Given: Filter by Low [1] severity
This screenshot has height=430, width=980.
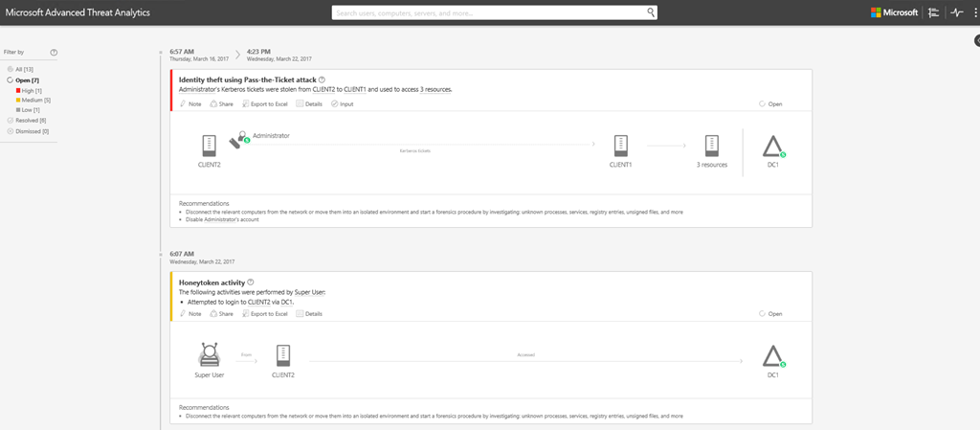Looking at the screenshot, I should (x=28, y=110).
